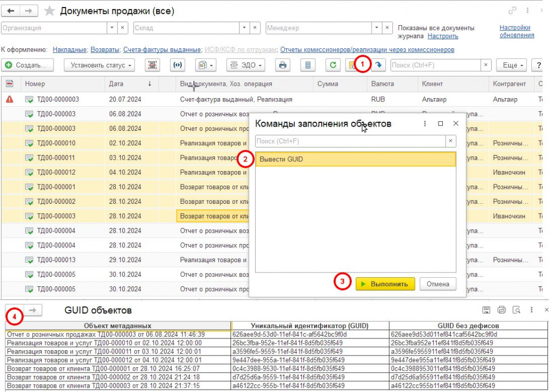The image size is (549, 392).
Task: Click the blue curved arrow toolbar icon
Action: click(x=379, y=65)
